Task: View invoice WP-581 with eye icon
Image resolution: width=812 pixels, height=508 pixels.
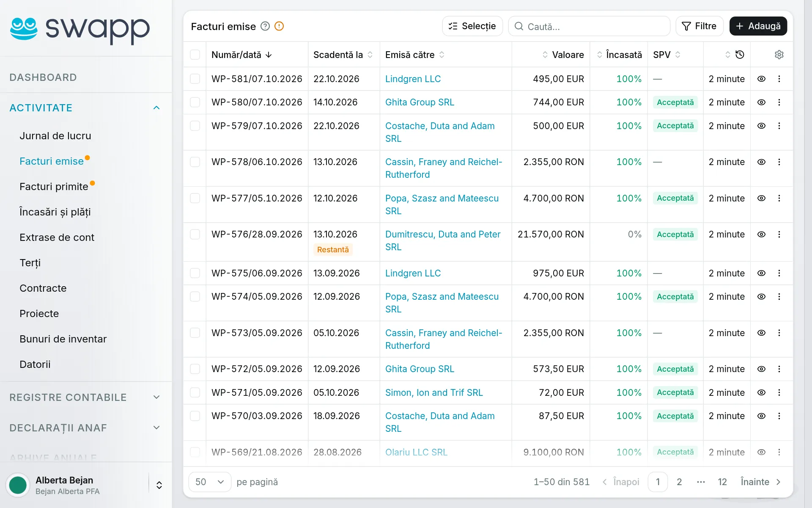Action: click(761, 79)
